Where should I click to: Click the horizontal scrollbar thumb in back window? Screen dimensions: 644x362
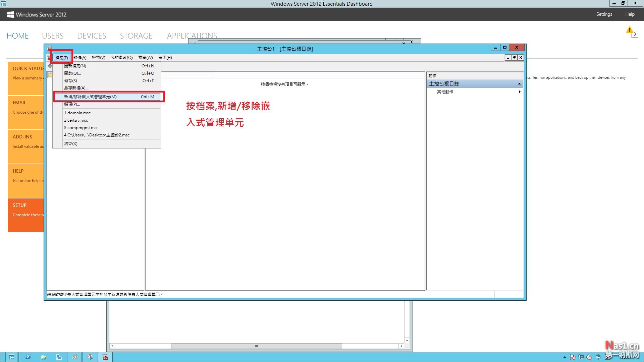click(256, 346)
